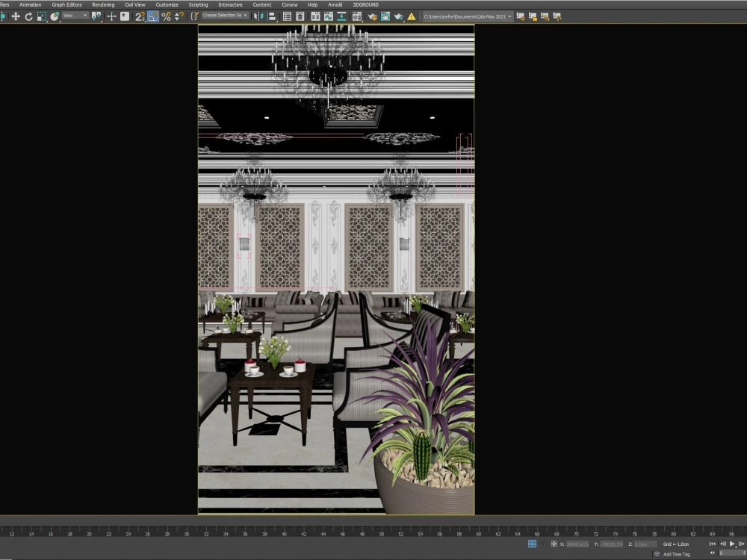Toggle Key Mode arrows icon
The image size is (747, 560).
point(713,553)
